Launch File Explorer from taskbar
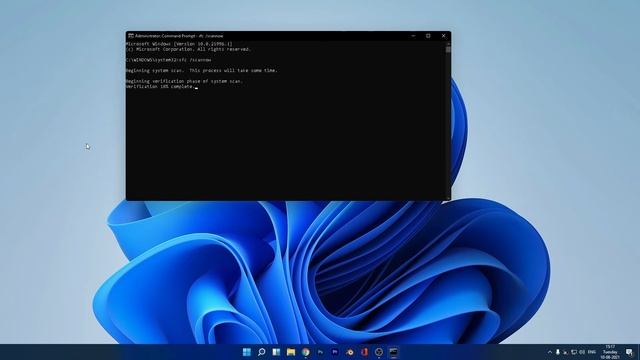 click(x=291, y=352)
